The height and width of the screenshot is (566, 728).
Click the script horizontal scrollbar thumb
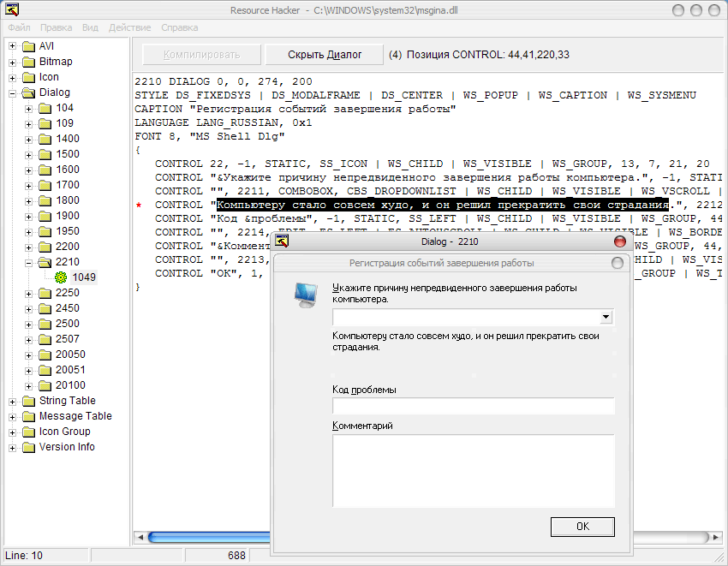click(209, 537)
